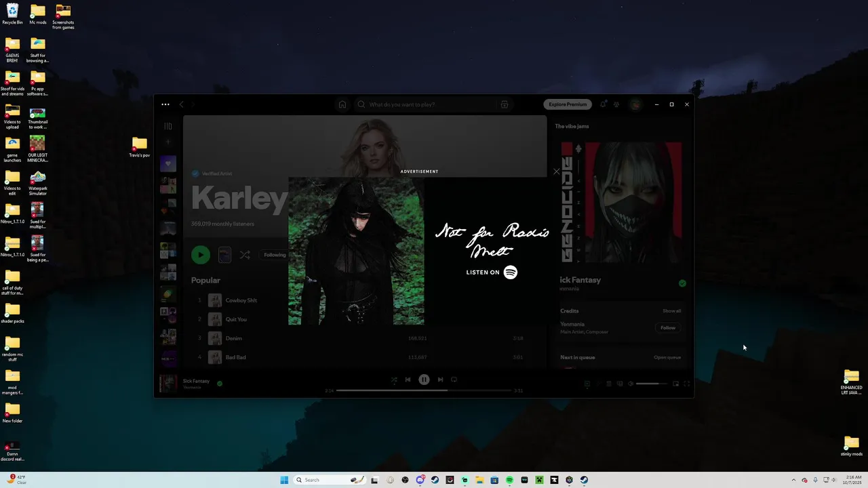Image resolution: width=868 pixels, height=488 pixels.
Task: Select the Waterpark Simulator desktop shortcut
Action: [38, 183]
